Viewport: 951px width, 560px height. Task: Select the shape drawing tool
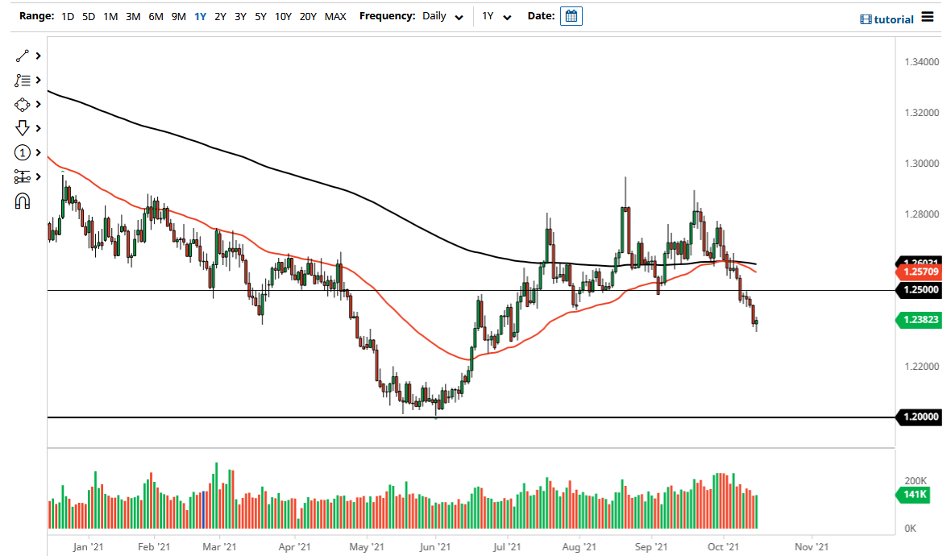[x=22, y=104]
